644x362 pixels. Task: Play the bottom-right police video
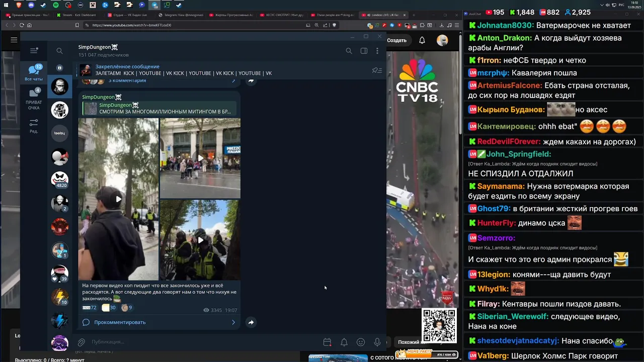pyautogui.click(x=200, y=240)
